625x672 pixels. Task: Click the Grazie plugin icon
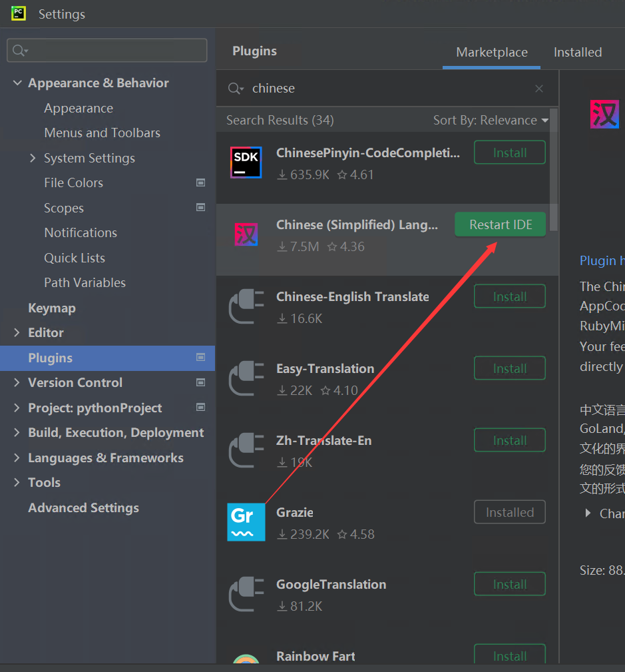click(246, 522)
